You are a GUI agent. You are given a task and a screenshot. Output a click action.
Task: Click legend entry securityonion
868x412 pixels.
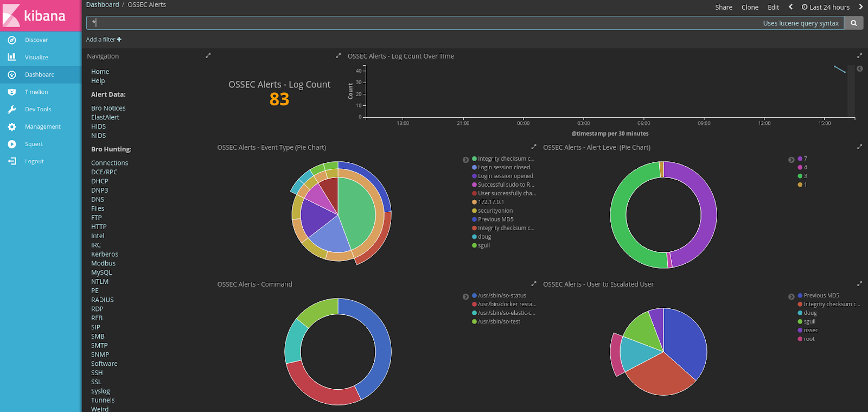point(495,211)
